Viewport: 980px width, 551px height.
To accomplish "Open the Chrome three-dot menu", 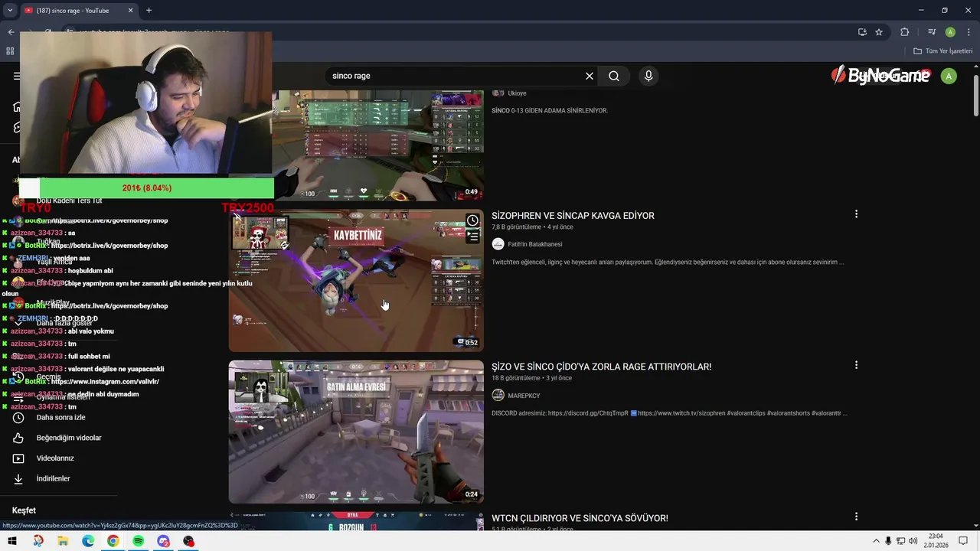I will (968, 32).
